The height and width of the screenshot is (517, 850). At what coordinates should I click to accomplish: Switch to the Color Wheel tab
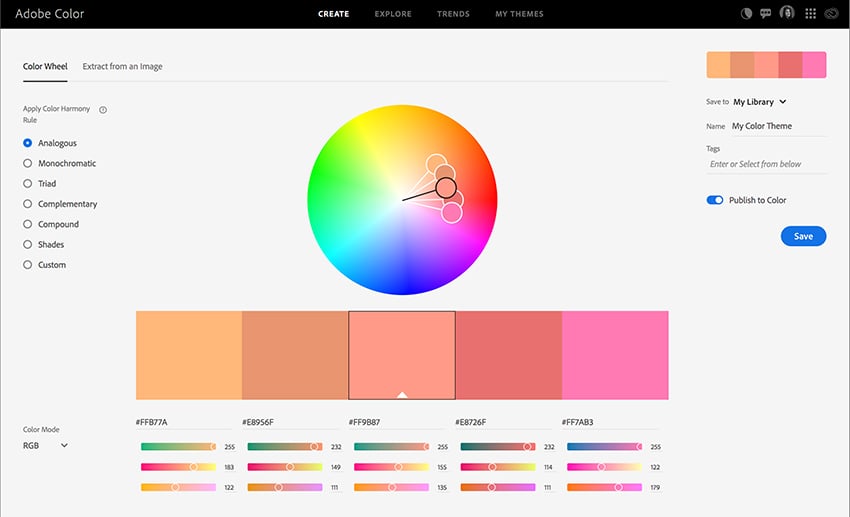pyautogui.click(x=45, y=67)
